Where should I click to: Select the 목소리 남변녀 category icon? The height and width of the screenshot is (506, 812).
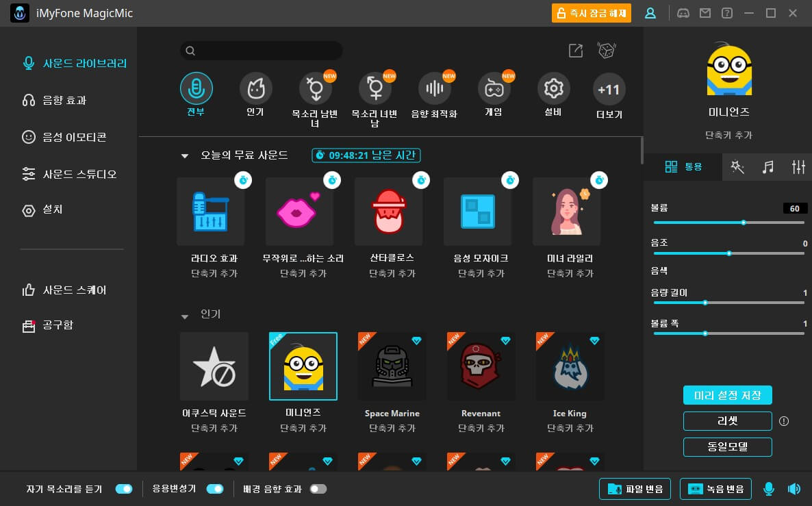(316, 88)
